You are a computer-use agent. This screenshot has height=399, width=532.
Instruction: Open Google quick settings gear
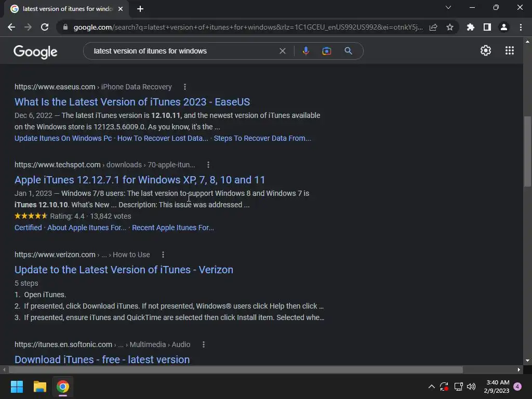(486, 50)
